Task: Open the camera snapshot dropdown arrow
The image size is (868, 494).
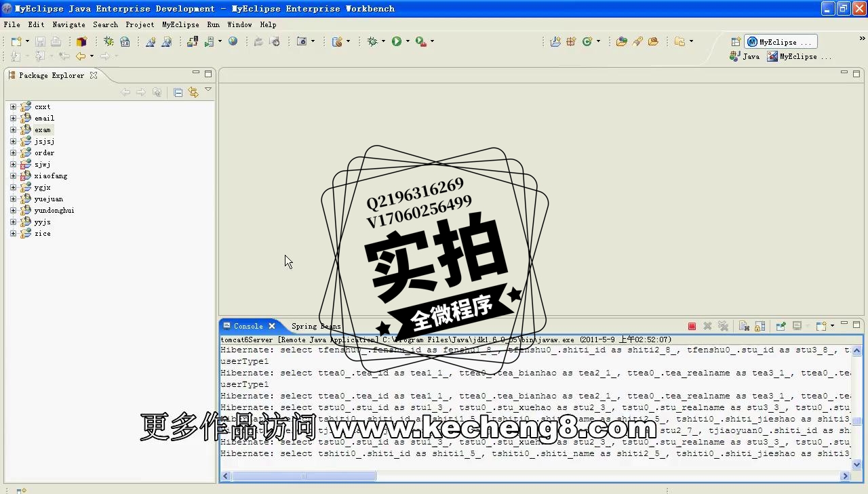Action: pos(313,41)
